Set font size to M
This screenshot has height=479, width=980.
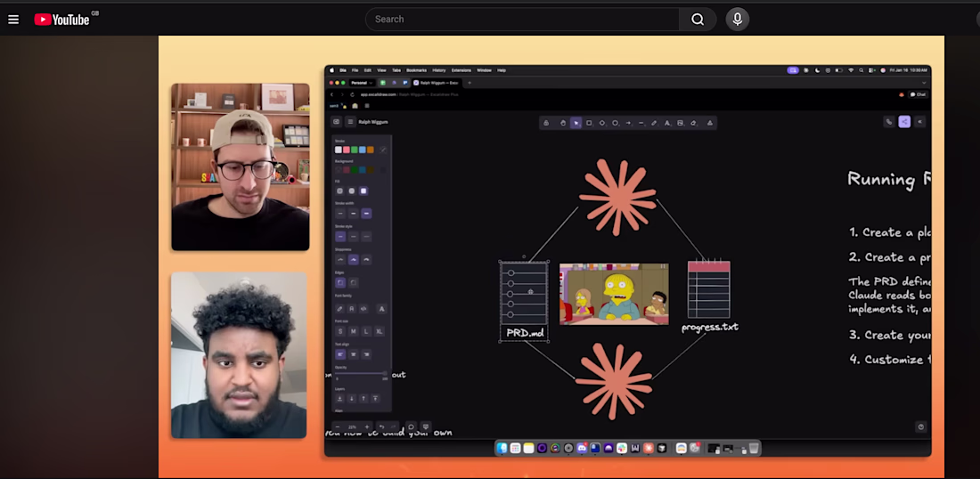point(353,331)
